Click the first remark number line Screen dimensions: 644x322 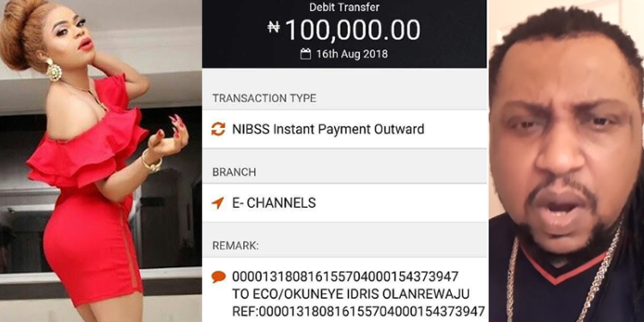tap(345, 276)
